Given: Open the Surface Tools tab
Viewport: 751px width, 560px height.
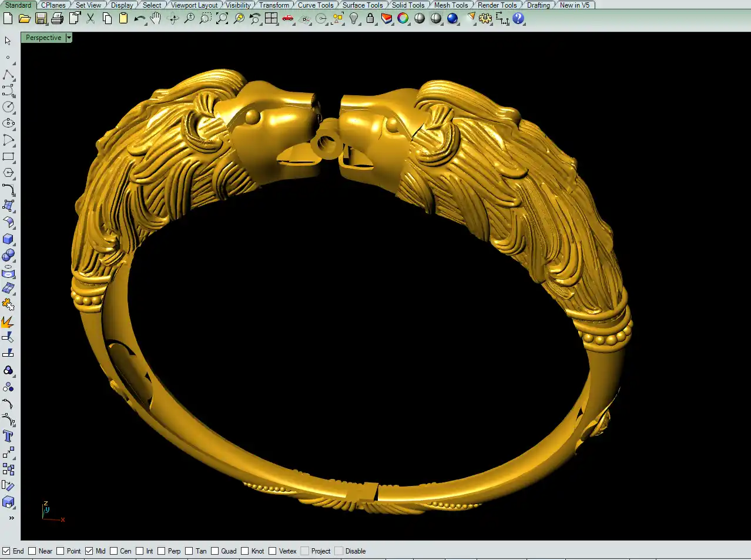Looking at the screenshot, I should tap(363, 5).
